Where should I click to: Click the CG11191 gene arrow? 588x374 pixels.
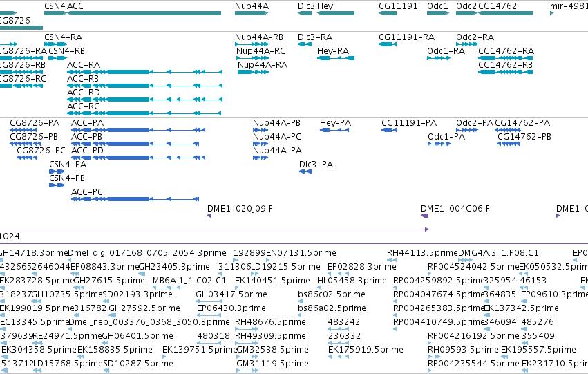388,13
